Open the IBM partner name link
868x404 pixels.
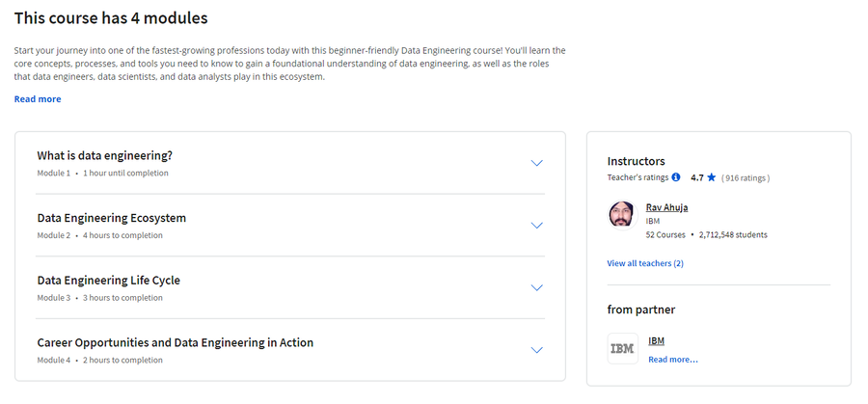[x=656, y=341]
